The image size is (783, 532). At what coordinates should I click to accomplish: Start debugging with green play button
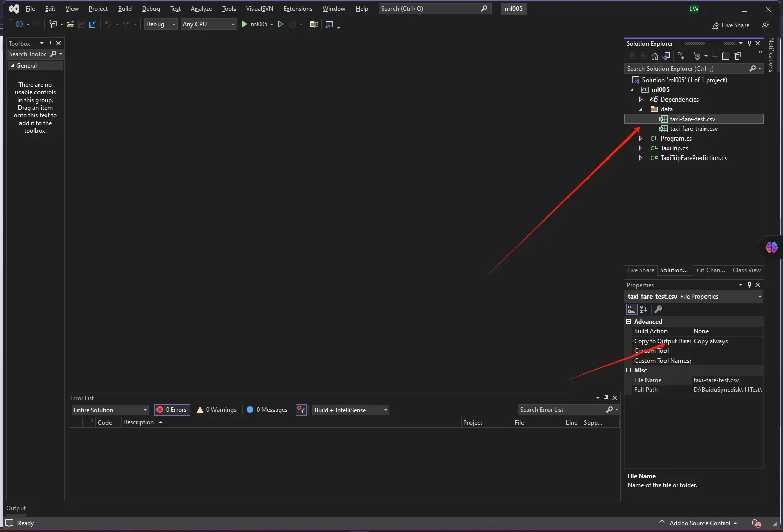click(245, 24)
